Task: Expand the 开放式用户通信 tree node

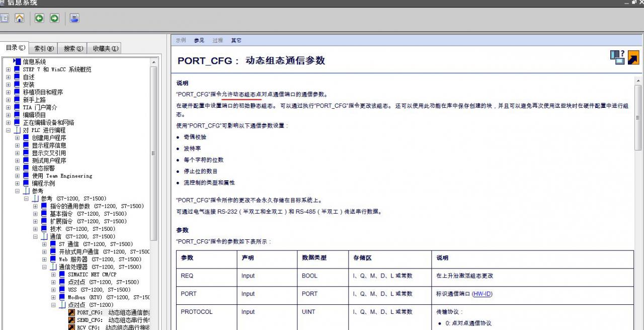Action: (44, 252)
